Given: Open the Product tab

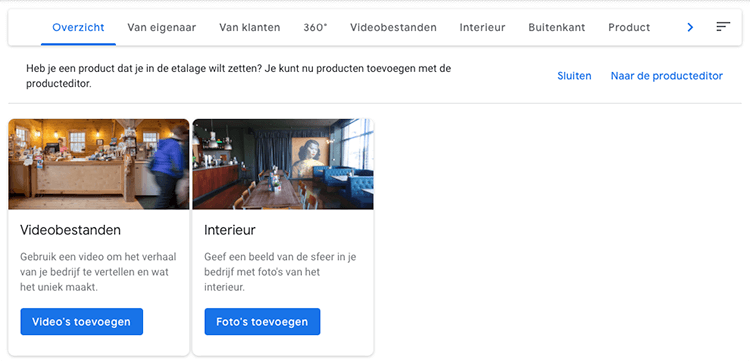Looking at the screenshot, I should click(629, 28).
